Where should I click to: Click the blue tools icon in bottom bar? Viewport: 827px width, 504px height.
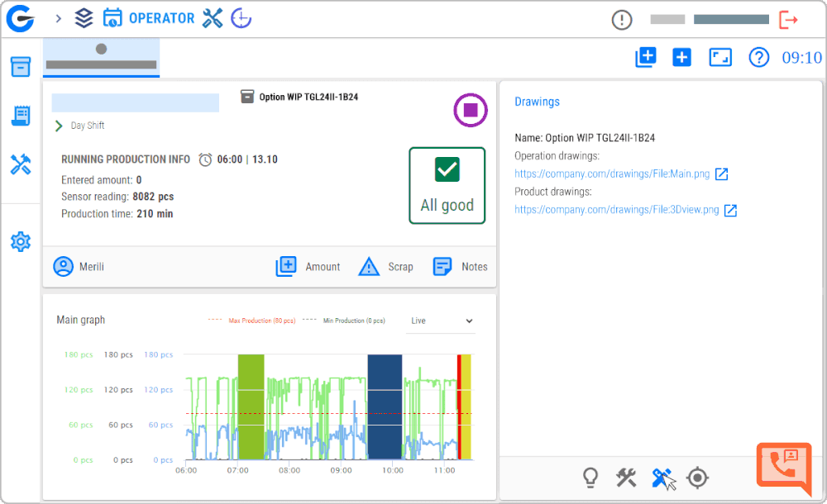pyautogui.click(x=662, y=478)
